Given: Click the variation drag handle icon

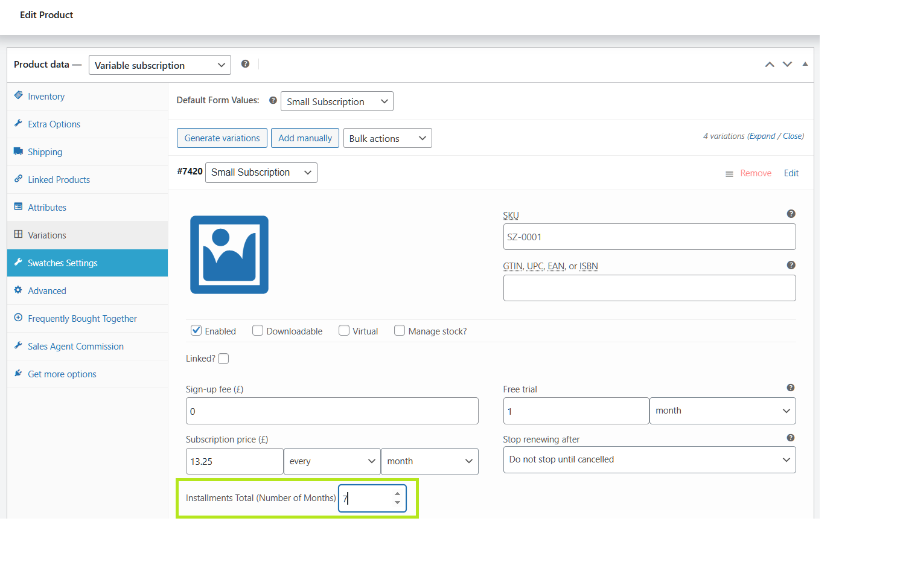Looking at the screenshot, I should point(729,174).
